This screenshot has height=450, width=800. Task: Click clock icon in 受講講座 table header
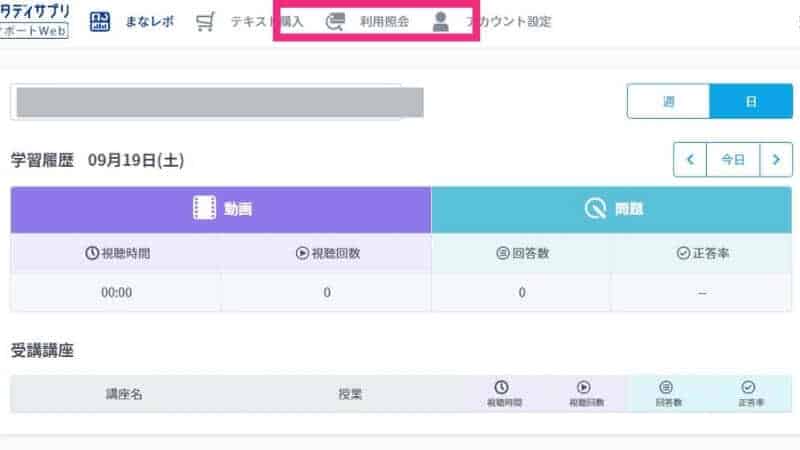502,387
